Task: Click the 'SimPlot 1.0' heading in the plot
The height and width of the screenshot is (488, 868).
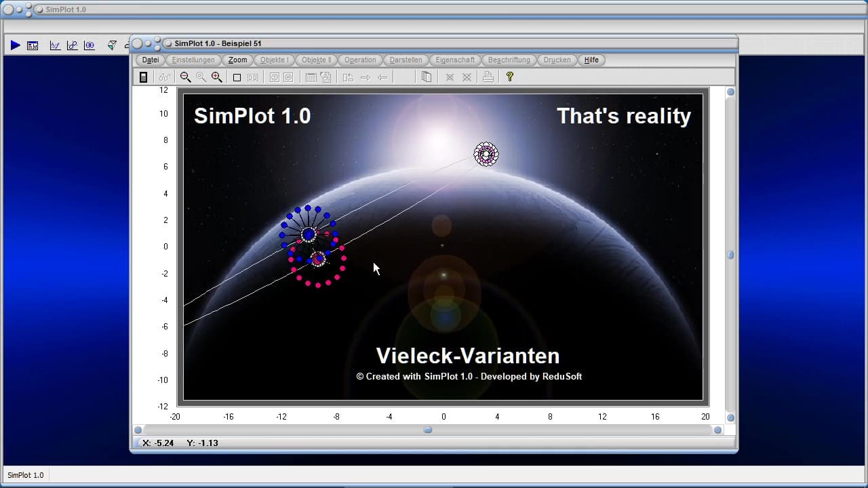Action: [252, 116]
